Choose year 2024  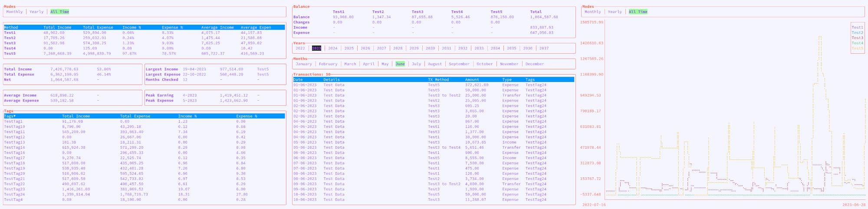(333, 48)
